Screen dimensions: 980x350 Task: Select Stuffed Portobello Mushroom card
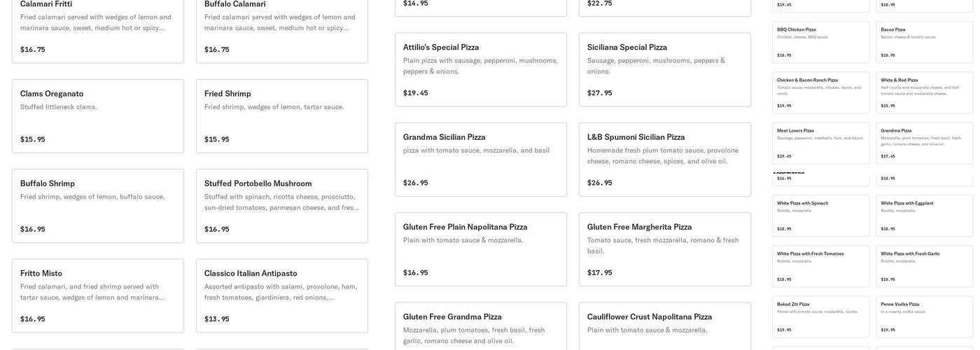(x=281, y=206)
